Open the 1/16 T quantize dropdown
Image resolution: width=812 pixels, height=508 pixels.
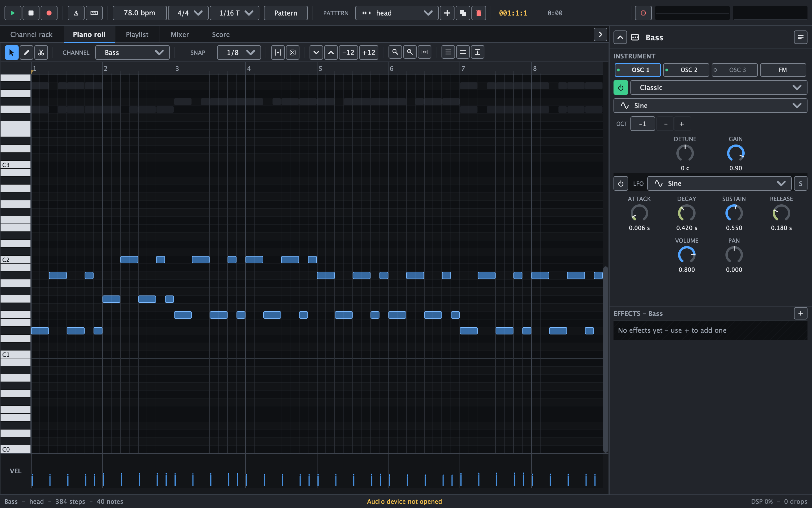click(x=235, y=13)
